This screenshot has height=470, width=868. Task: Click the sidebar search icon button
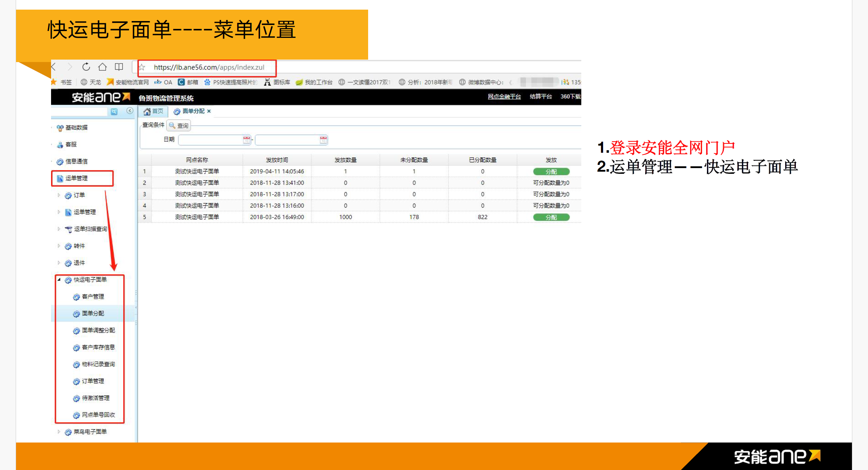114,112
